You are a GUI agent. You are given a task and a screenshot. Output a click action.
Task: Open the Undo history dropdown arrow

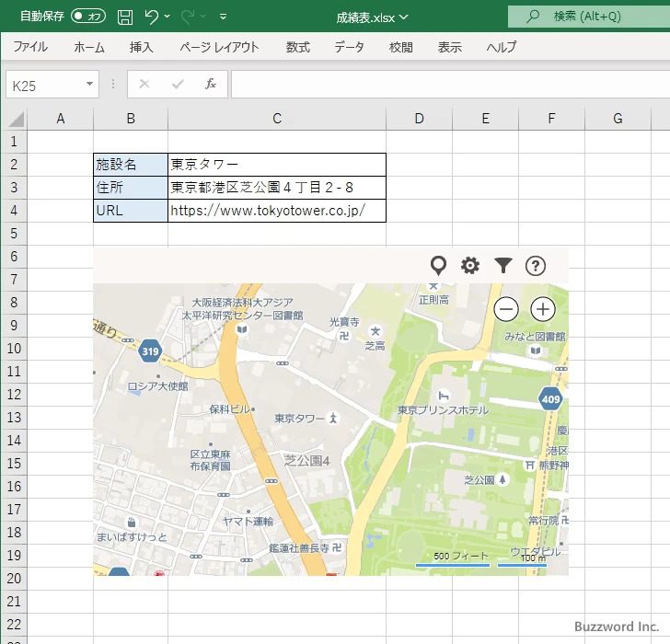pyautogui.click(x=167, y=17)
